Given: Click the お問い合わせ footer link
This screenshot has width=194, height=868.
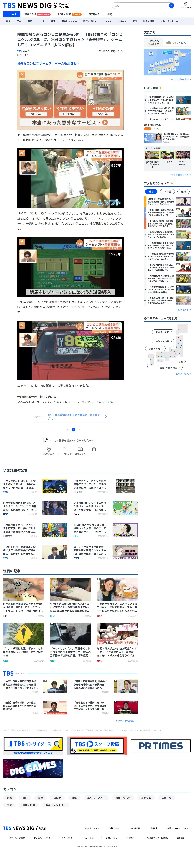Looking at the screenshot, I should [112, 838].
